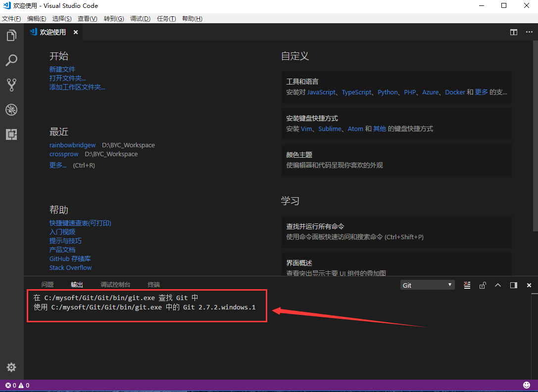Open the 帮助(H) menu

[192, 19]
